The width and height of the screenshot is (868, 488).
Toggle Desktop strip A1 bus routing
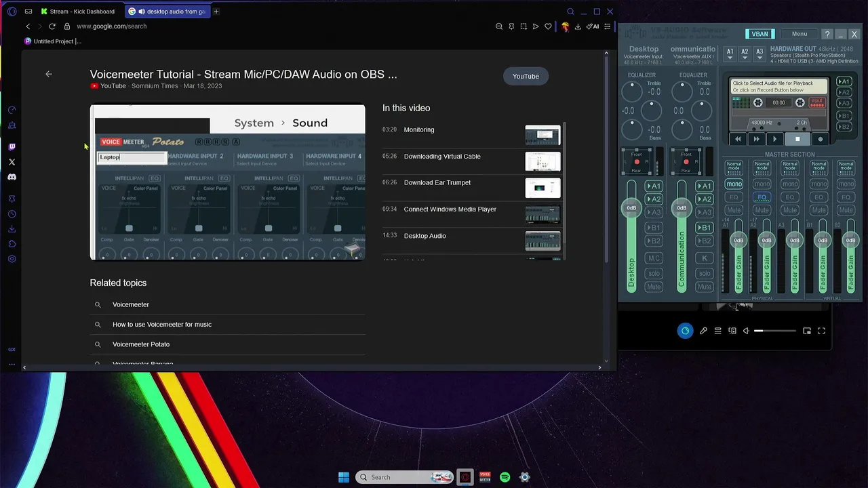coord(654,186)
